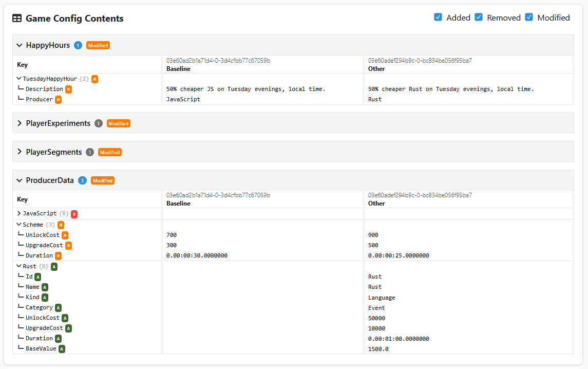Click the M badge on Scheme UnlockCost

click(x=65, y=235)
